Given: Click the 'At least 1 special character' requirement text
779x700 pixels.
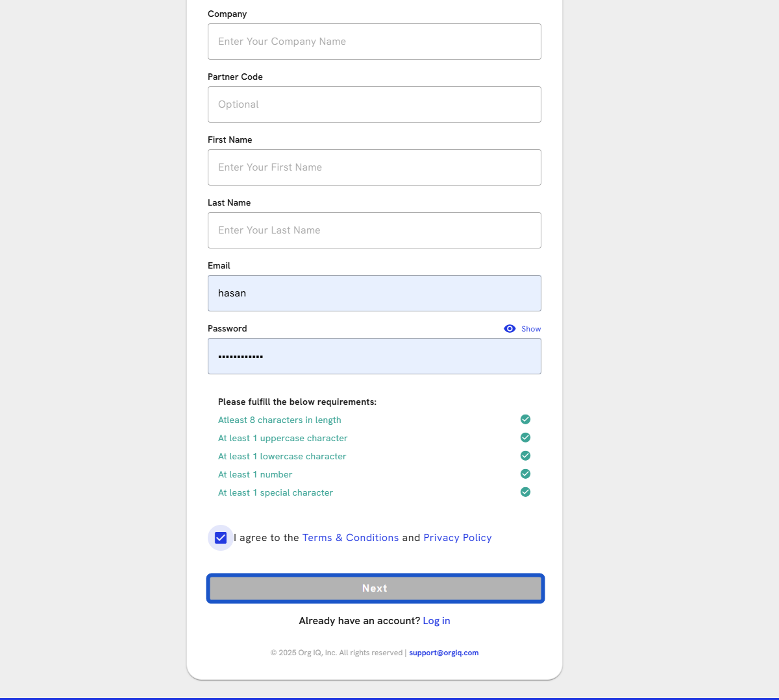Looking at the screenshot, I should 275,493.
